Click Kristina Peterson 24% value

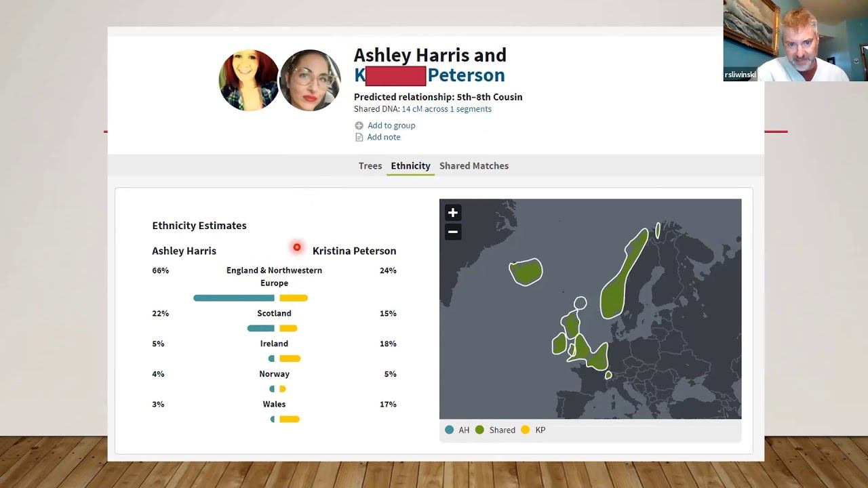click(388, 270)
